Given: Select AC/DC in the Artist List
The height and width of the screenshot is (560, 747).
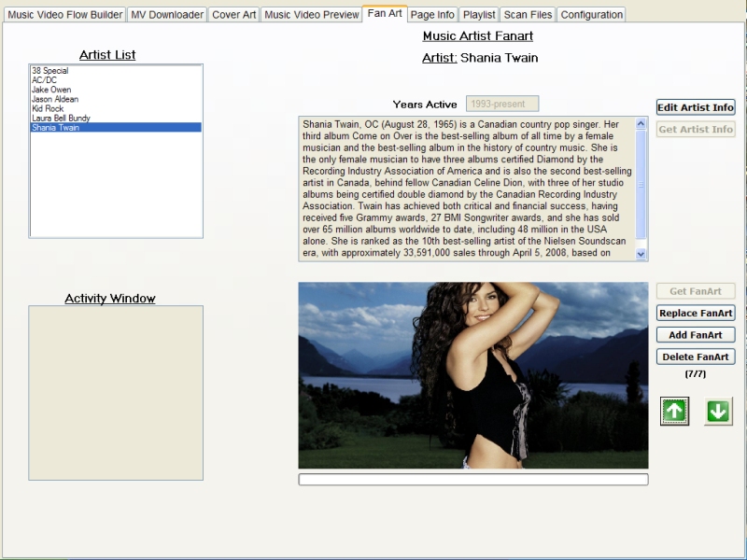Looking at the screenshot, I should coord(44,80).
